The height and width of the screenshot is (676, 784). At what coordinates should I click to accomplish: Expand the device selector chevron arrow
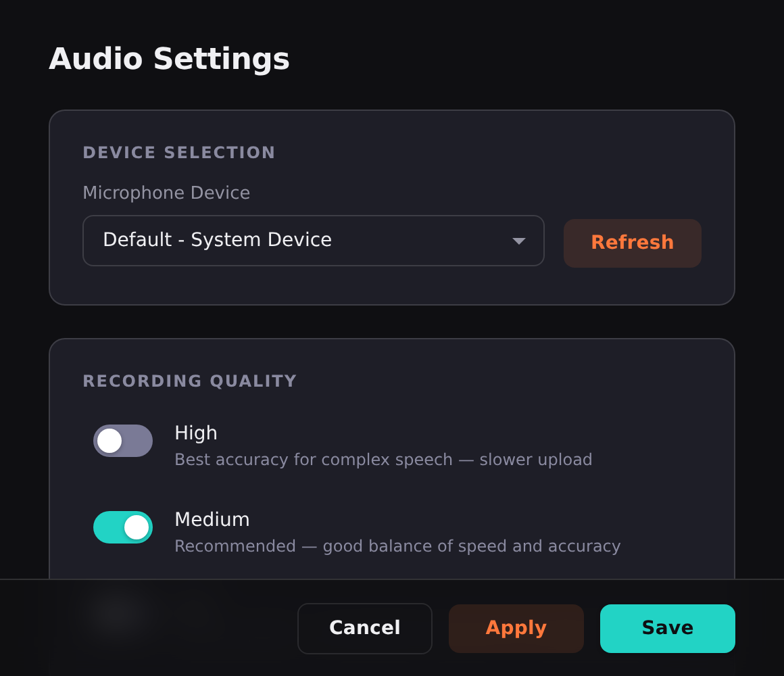click(x=518, y=241)
